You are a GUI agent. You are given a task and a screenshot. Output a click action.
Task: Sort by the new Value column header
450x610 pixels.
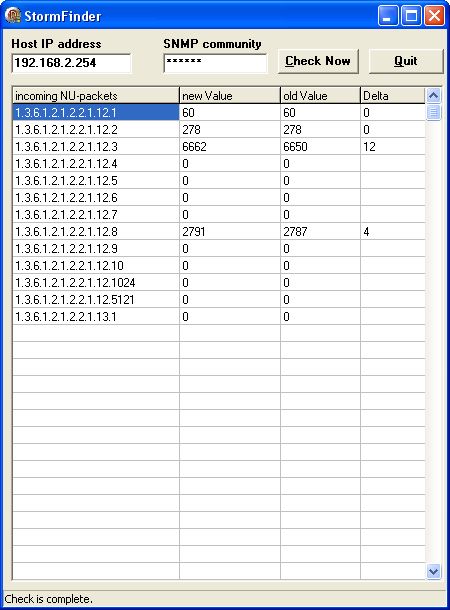point(229,96)
